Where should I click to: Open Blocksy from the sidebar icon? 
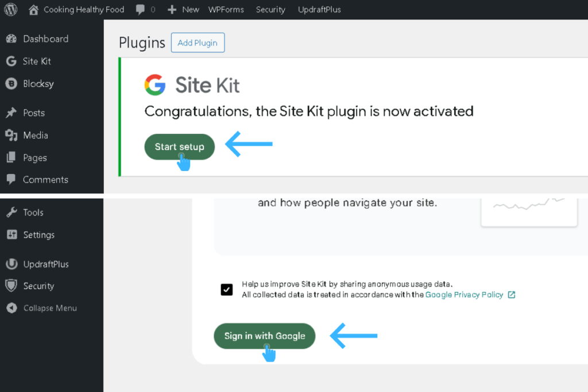coord(10,84)
